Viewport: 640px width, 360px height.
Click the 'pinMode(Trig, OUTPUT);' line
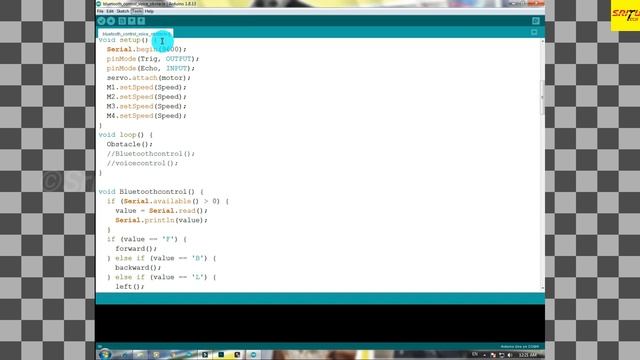[153, 59]
